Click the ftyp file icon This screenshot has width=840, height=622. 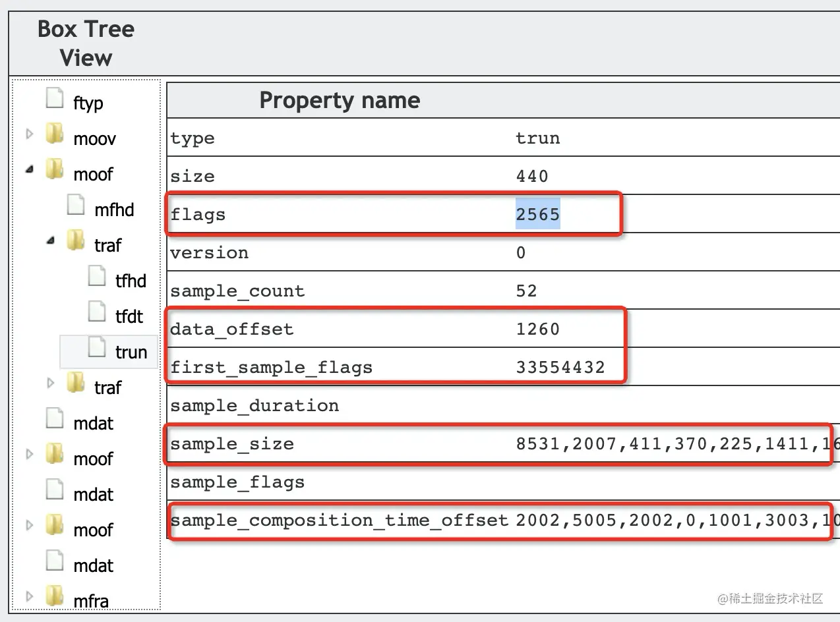55,99
